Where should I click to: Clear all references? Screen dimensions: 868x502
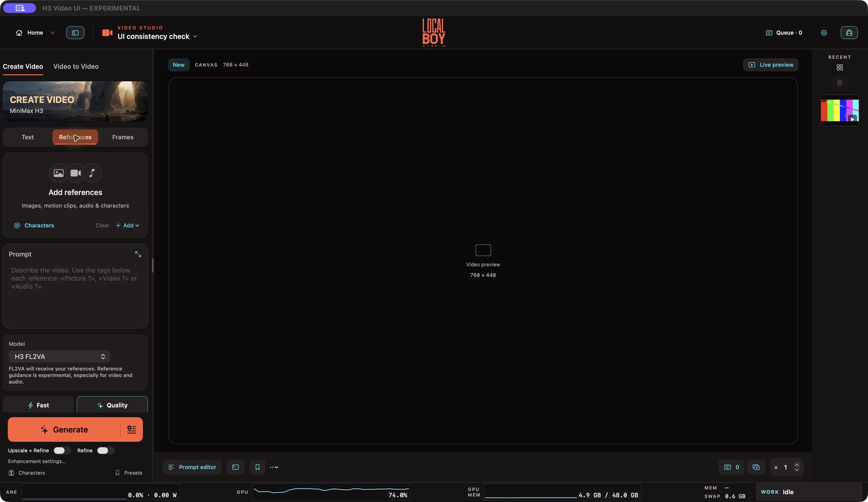(102, 225)
